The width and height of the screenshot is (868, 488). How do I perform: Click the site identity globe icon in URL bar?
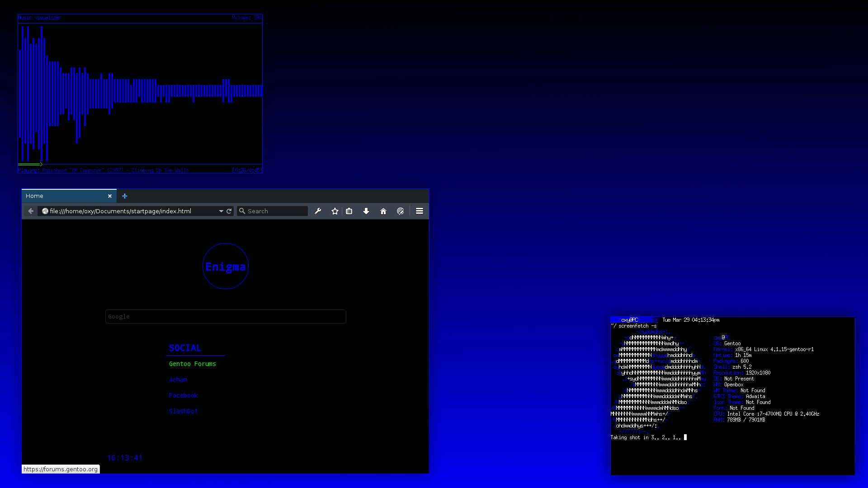tap(45, 211)
